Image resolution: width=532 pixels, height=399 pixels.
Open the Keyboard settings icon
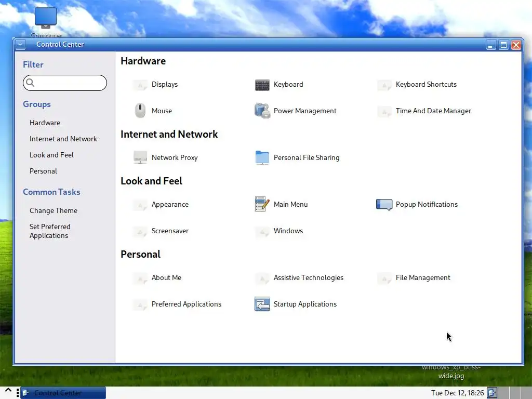tap(262, 85)
